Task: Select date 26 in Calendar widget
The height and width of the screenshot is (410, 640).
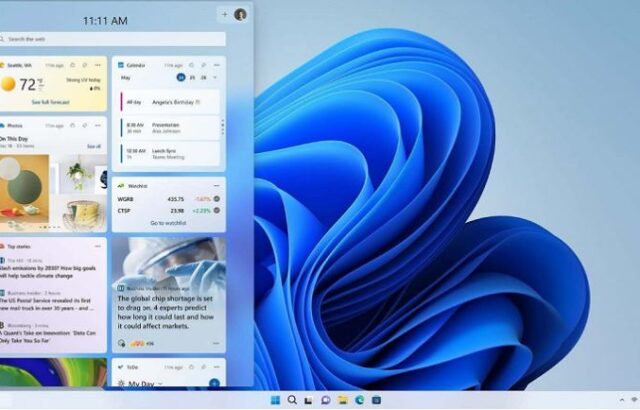Action: pos(204,78)
